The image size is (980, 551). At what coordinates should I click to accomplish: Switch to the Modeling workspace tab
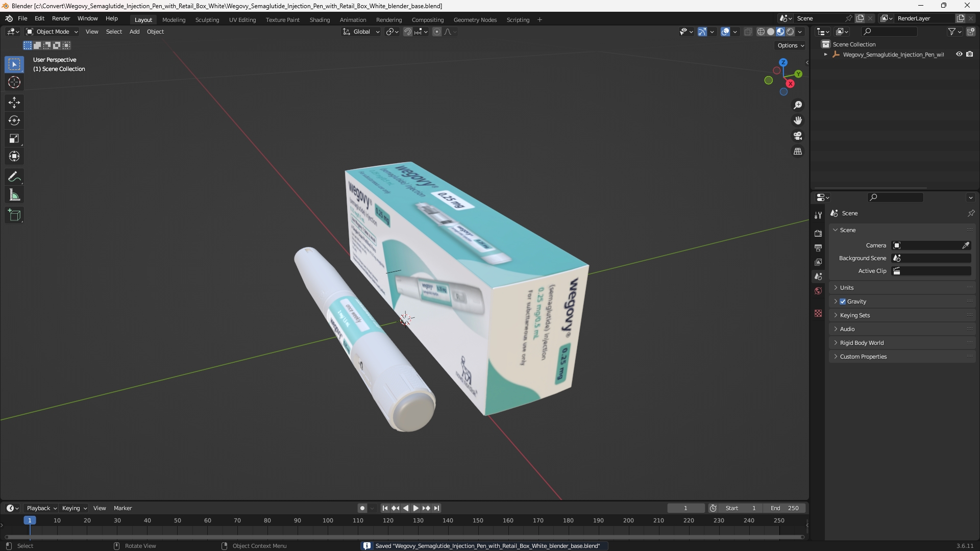pyautogui.click(x=174, y=20)
